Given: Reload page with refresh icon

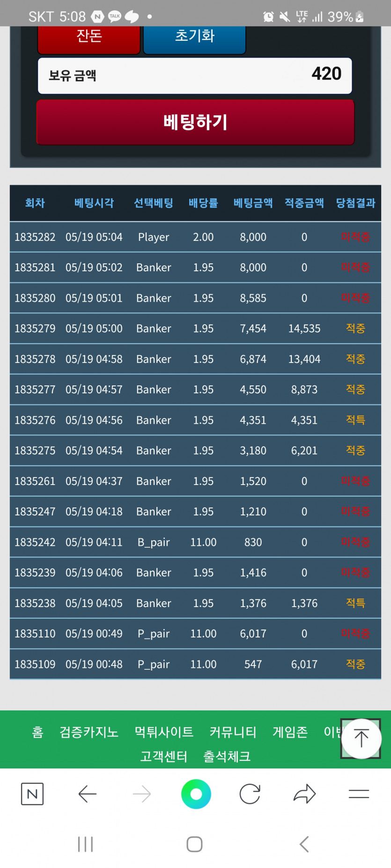Looking at the screenshot, I should click(x=250, y=794).
